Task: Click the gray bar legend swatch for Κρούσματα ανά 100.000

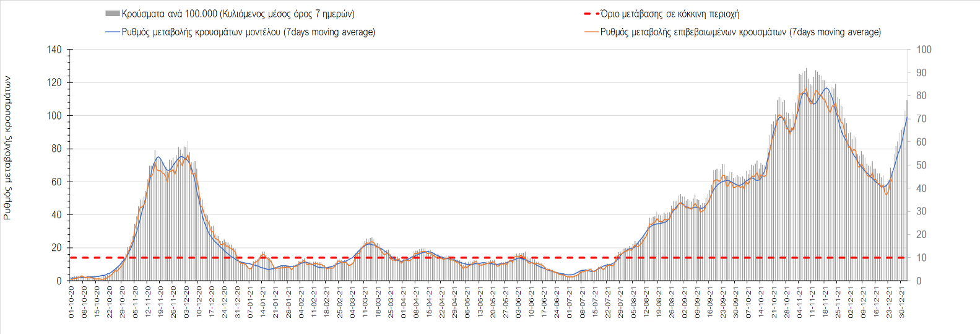Action: [x=113, y=14]
